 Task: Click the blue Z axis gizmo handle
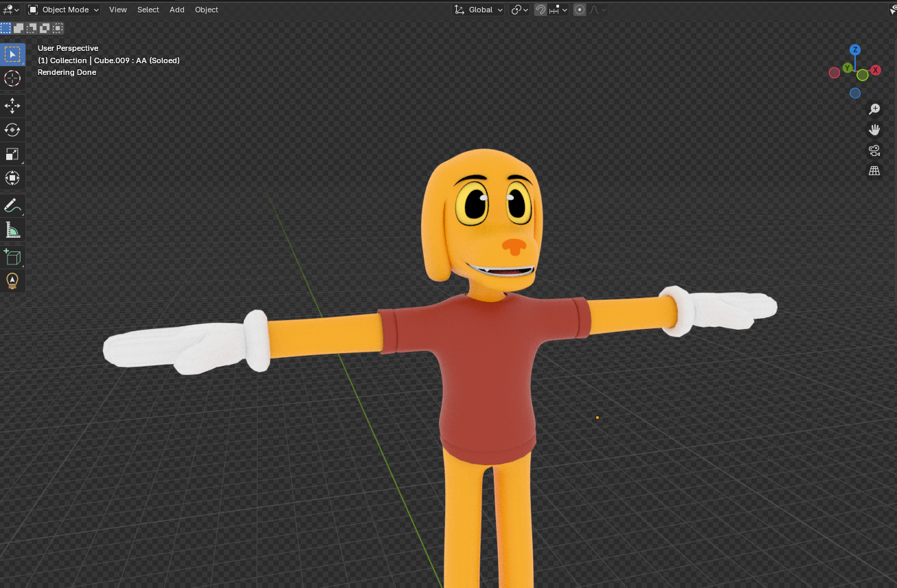click(x=855, y=49)
